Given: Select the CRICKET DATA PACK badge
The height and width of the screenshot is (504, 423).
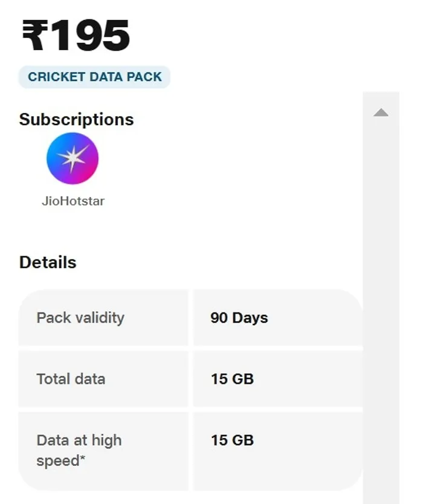Looking at the screenshot, I should click(94, 77).
